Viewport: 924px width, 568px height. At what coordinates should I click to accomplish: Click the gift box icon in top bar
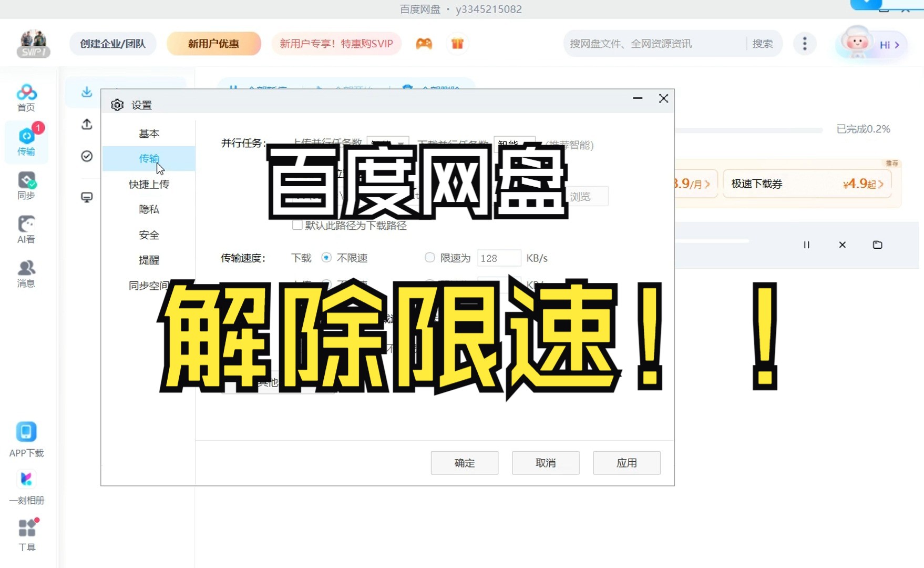pos(457,44)
